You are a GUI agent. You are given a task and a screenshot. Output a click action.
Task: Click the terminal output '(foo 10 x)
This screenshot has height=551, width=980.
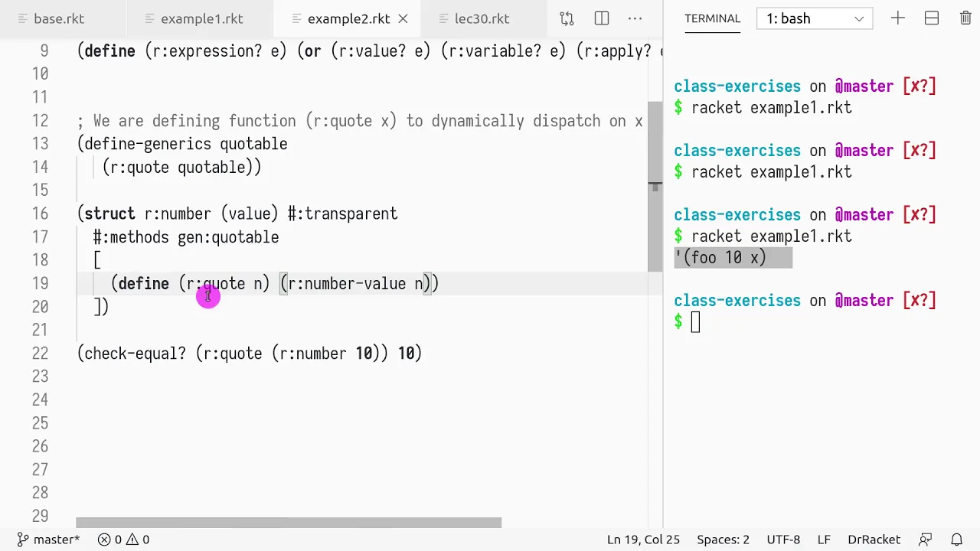tap(720, 258)
